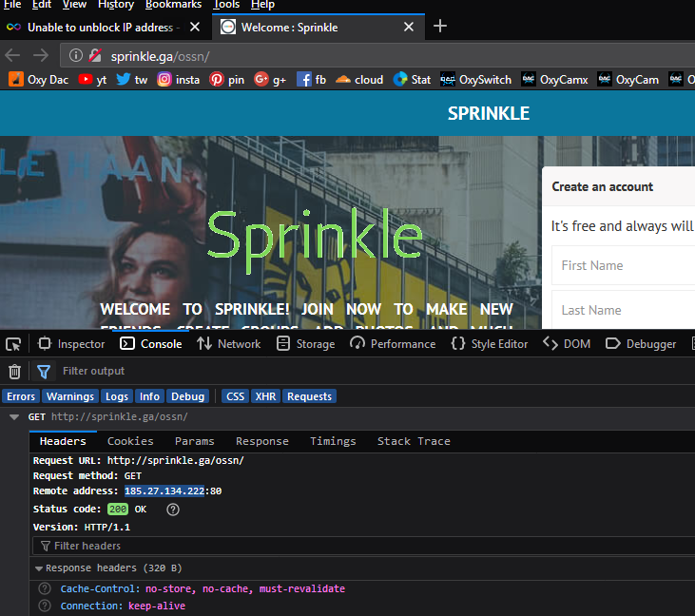Open the Cookies tab of the request

pyautogui.click(x=130, y=441)
